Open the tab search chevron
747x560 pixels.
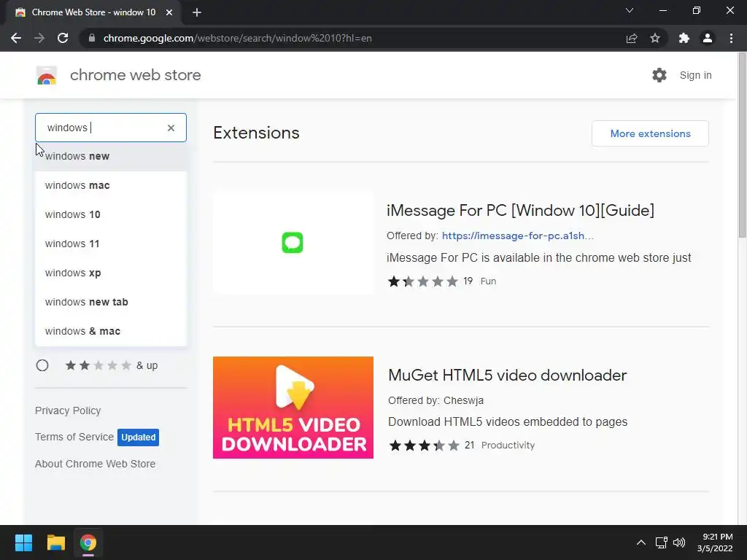click(630, 10)
